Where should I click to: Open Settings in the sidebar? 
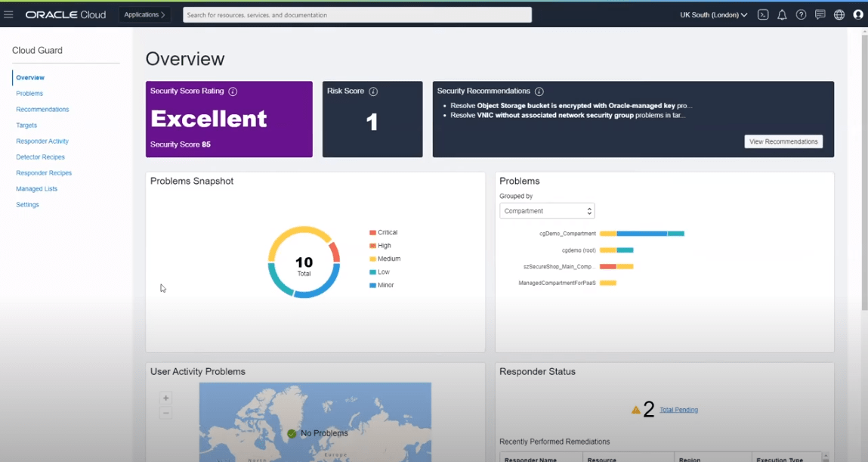pos(28,205)
